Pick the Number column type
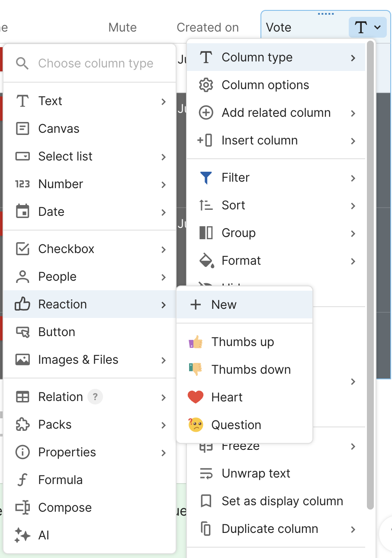392x558 pixels. [60, 184]
